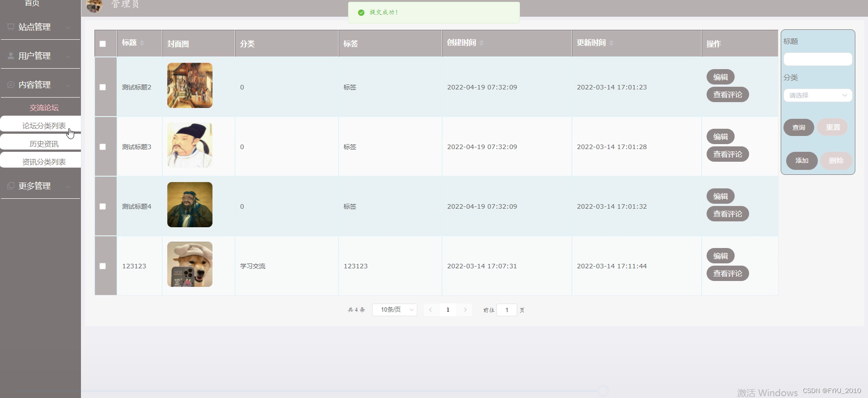Viewport: 868px width, 398px height.
Task: Click update time 2022-03-14 17:11:44
Action: (612, 266)
